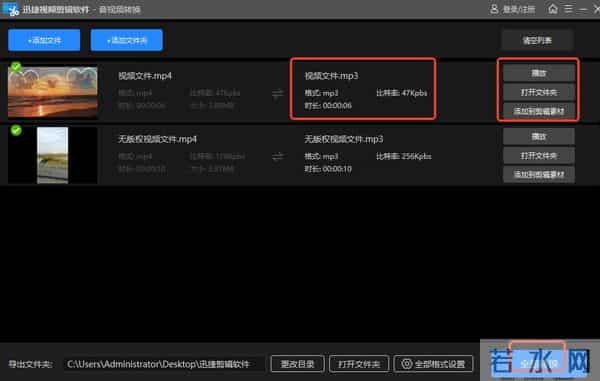The image size is (600, 381).
Task: Play 视频文件.mp3 with the 播放 button
Action: (539, 73)
